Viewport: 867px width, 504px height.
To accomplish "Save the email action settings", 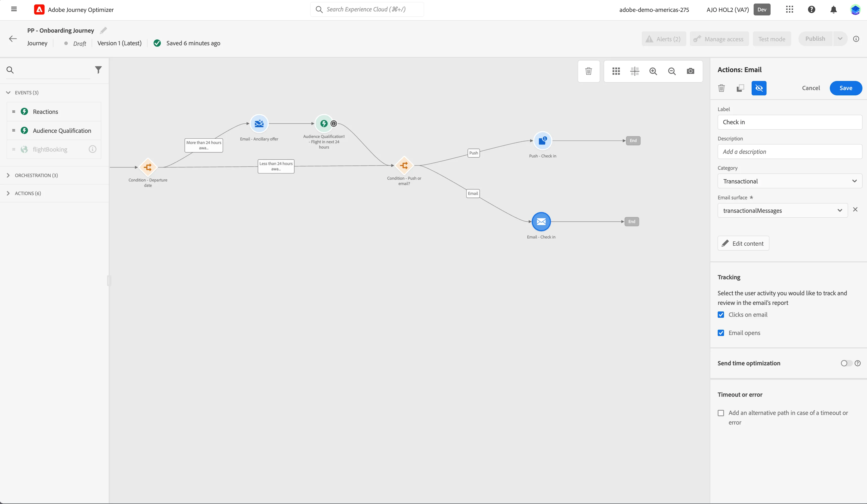I will click(846, 88).
